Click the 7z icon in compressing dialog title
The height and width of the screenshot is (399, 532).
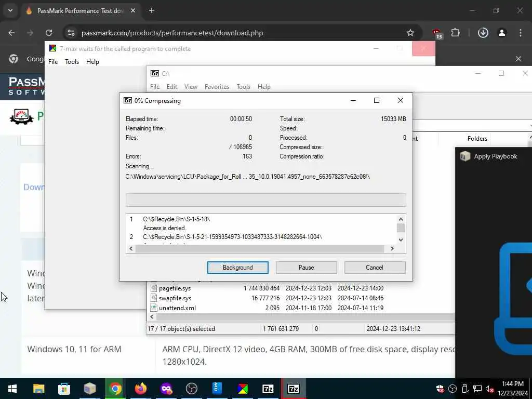click(x=128, y=100)
